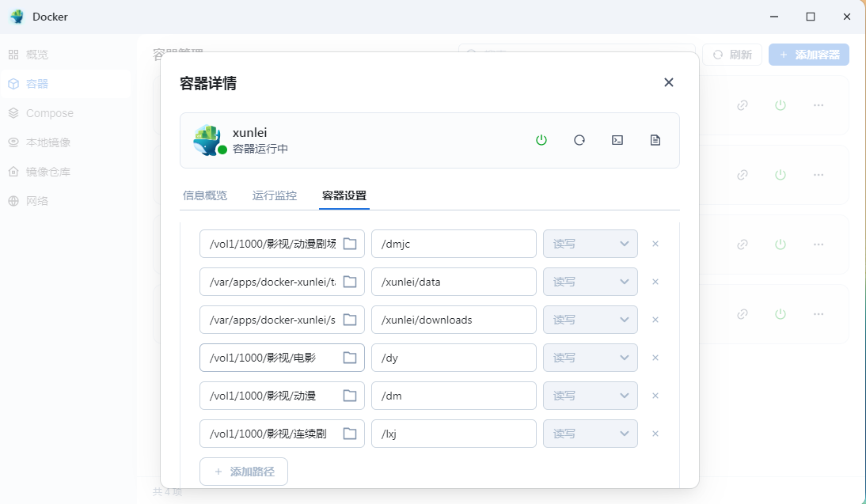Remove the /xunlei/downloads mount row
This screenshot has height=504, width=866.
click(655, 320)
